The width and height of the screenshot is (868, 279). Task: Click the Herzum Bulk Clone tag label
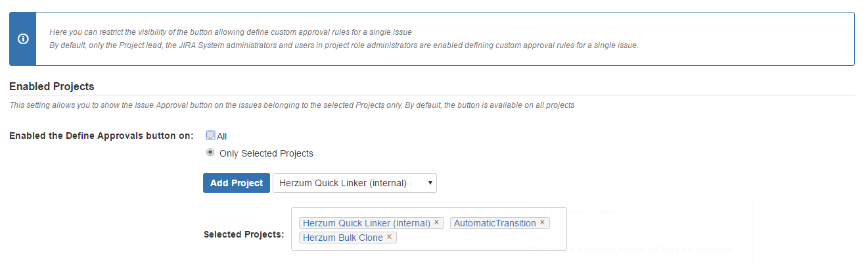[342, 238]
